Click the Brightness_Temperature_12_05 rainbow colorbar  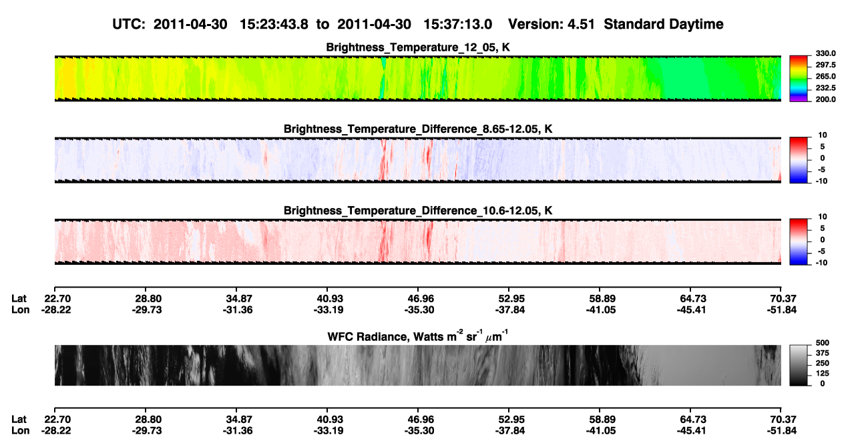pos(799,77)
